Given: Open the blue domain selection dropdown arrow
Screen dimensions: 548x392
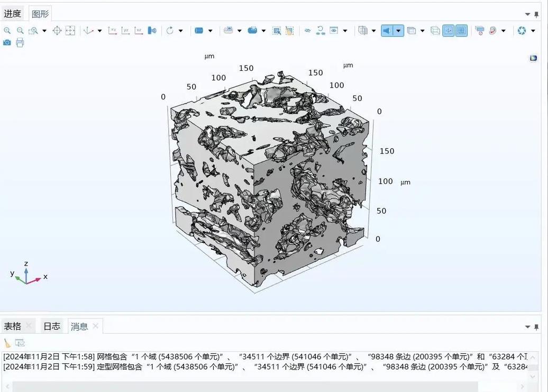Looking at the screenshot, I should 210,31.
